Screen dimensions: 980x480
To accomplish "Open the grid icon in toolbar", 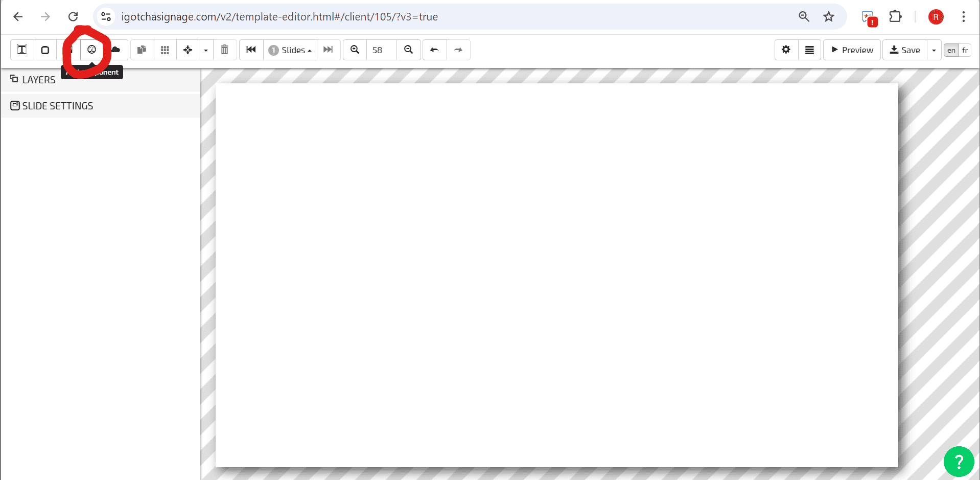I will click(165, 50).
